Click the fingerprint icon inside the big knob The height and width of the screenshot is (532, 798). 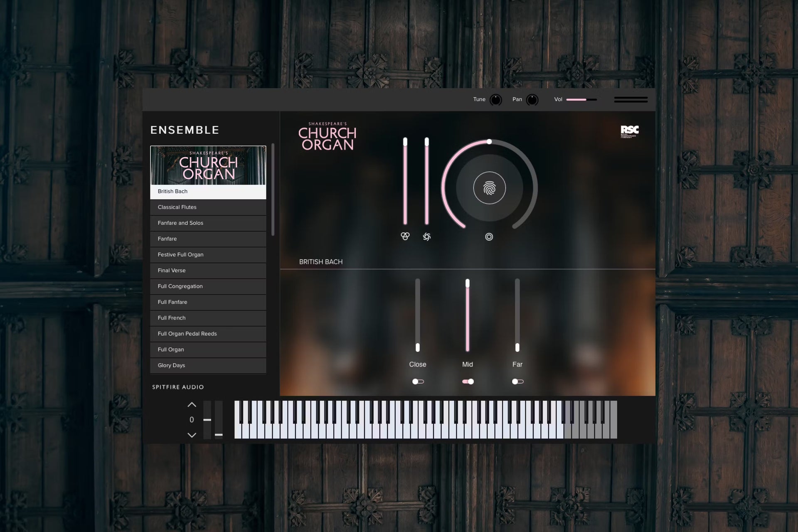click(489, 188)
